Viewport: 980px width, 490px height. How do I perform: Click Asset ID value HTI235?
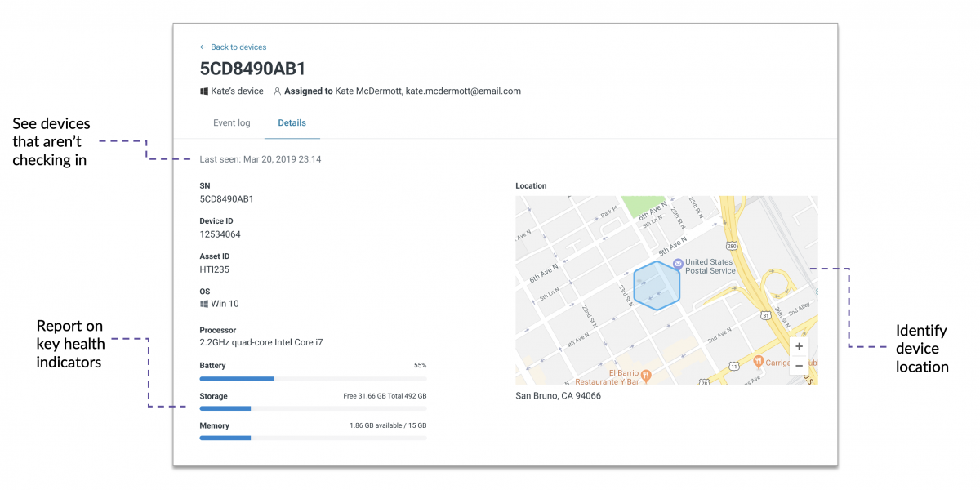tap(215, 269)
